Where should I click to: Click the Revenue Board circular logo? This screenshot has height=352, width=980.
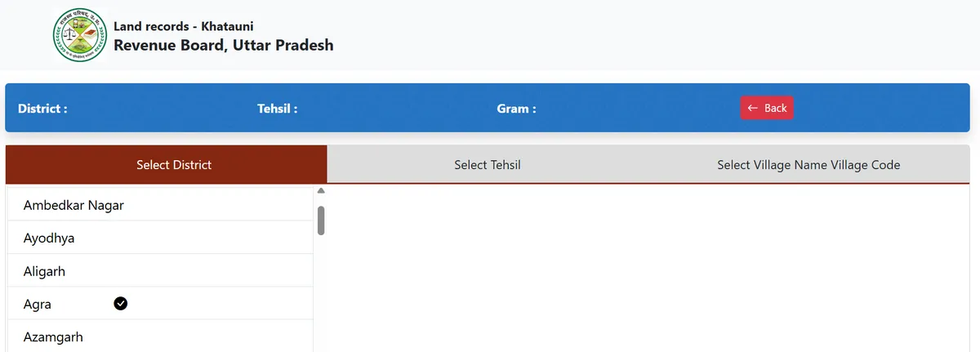point(80,37)
